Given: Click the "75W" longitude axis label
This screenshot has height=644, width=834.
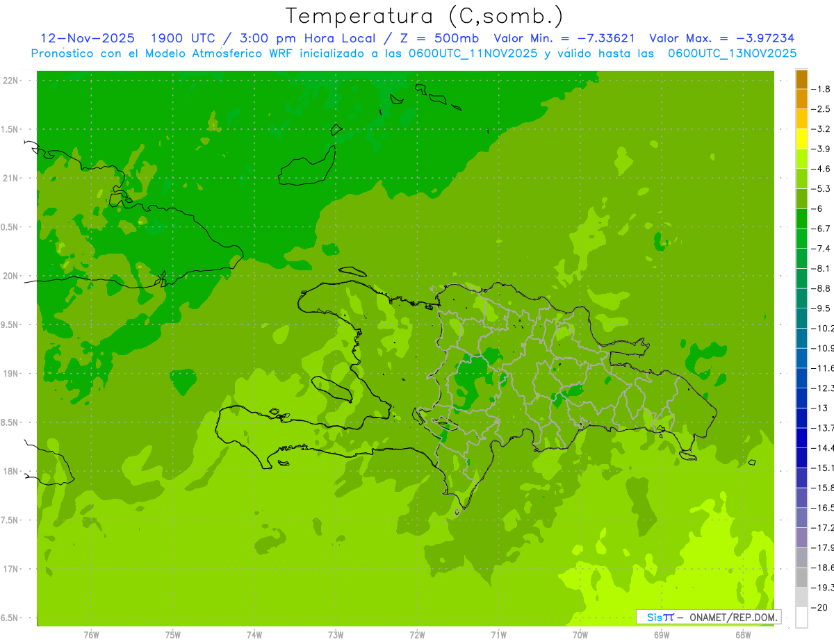Looking at the screenshot, I should (x=173, y=634).
